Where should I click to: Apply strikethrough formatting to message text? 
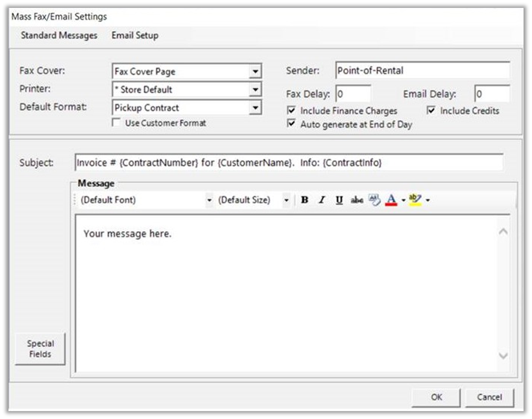click(x=357, y=200)
